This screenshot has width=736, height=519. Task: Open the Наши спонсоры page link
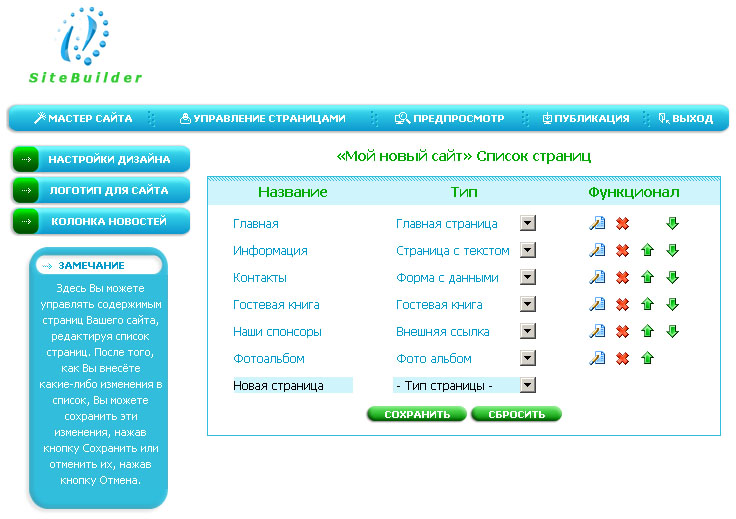pyautogui.click(x=277, y=332)
